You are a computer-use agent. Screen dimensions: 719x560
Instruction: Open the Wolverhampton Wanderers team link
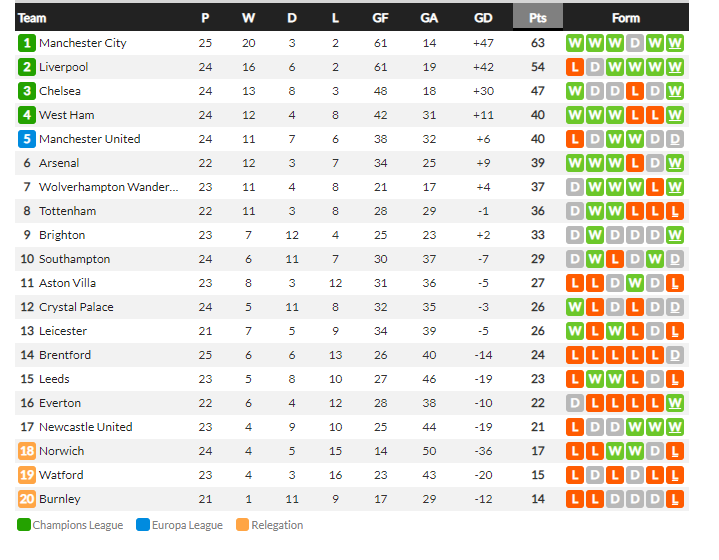[x=109, y=187]
